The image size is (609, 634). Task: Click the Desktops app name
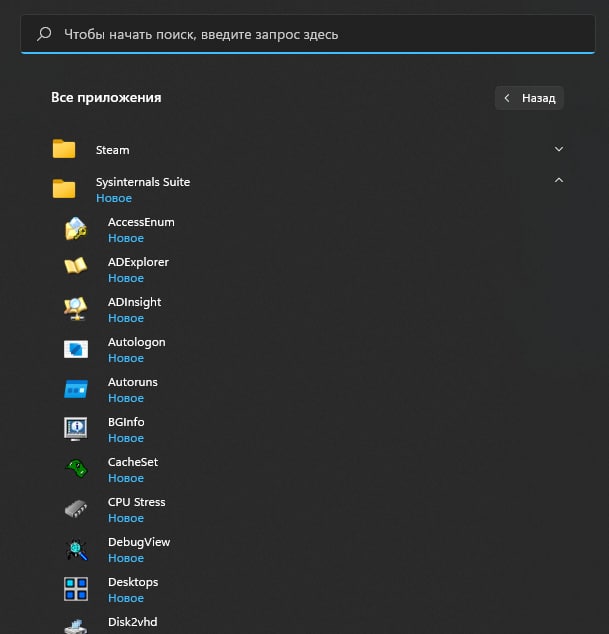(x=133, y=582)
